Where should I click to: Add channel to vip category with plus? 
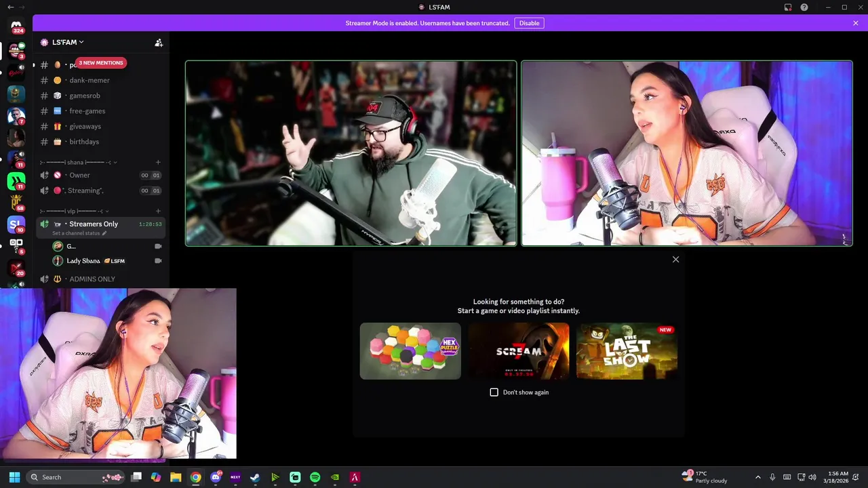point(158,211)
